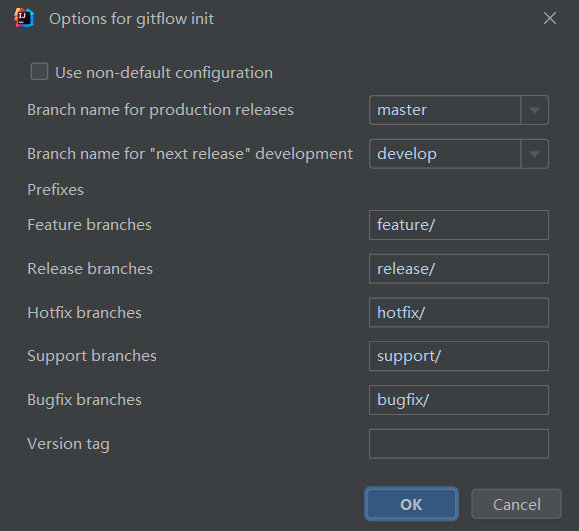The height and width of the screenshot is (531, 579).
Task: Click the dialog title Options for gitflow init
Action: [131, 19]
